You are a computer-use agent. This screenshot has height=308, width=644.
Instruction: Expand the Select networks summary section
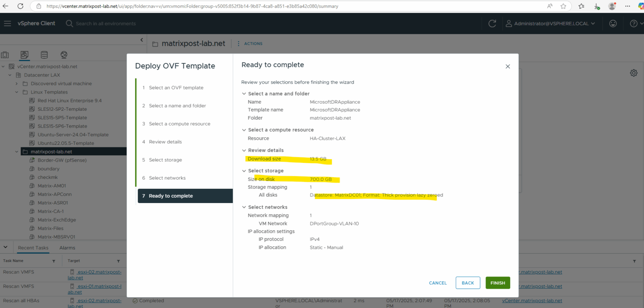coord(244,207)
